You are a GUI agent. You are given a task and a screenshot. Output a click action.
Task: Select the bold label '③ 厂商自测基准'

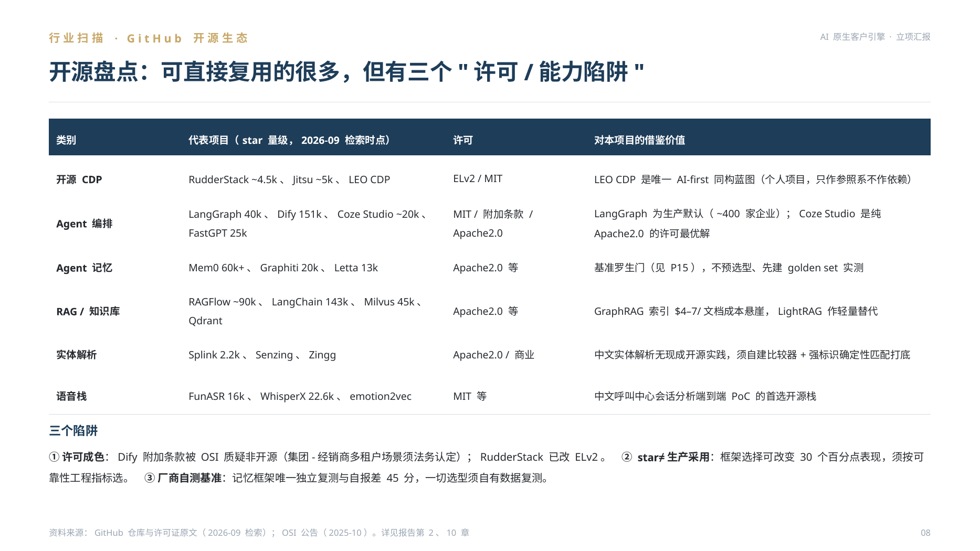(x=183, y=478)
